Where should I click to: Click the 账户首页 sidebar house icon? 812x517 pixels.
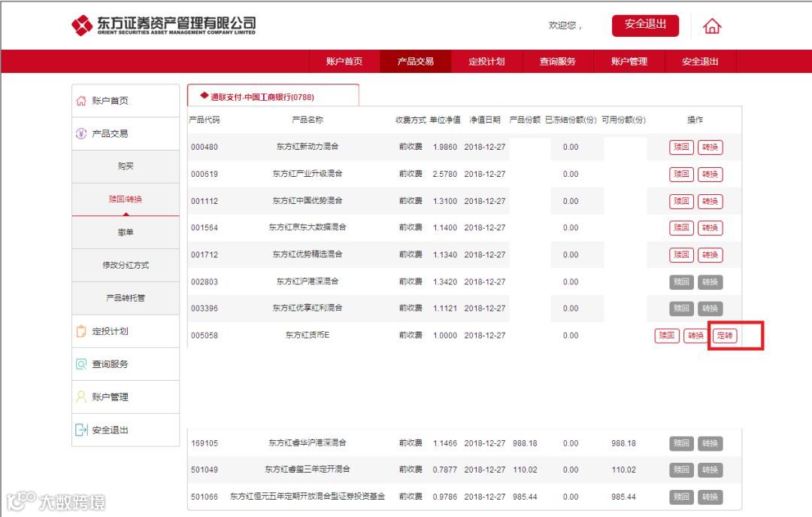tap(81, 101)
